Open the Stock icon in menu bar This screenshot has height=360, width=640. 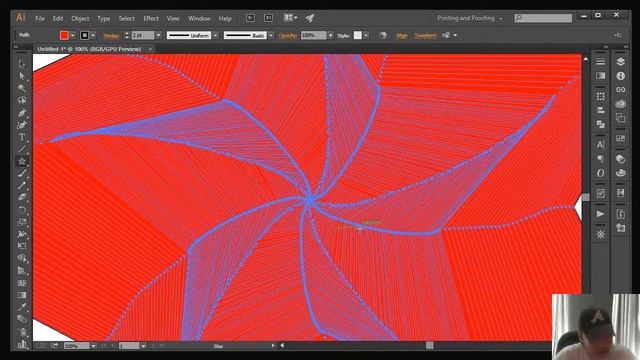click(269, 18)
